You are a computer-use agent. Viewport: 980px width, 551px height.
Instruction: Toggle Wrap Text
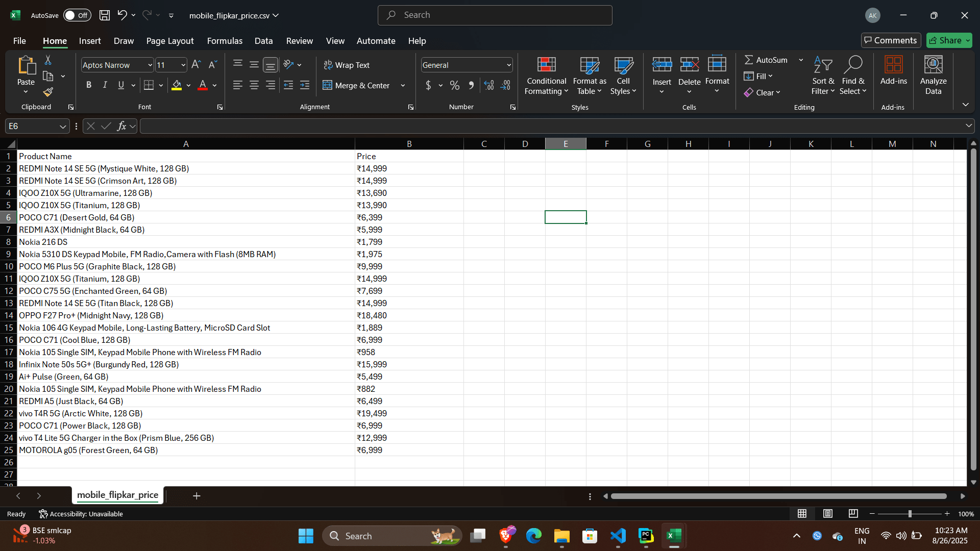tap(347, 65)
